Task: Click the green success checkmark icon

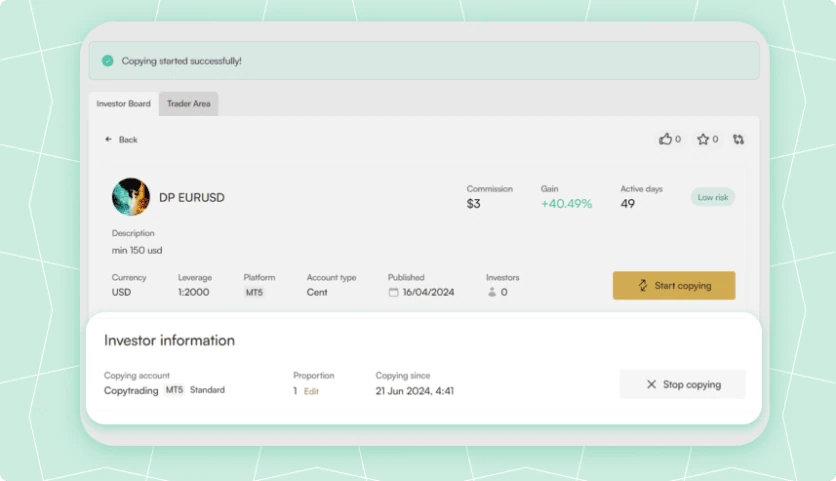Action: (x=108, y=61)
